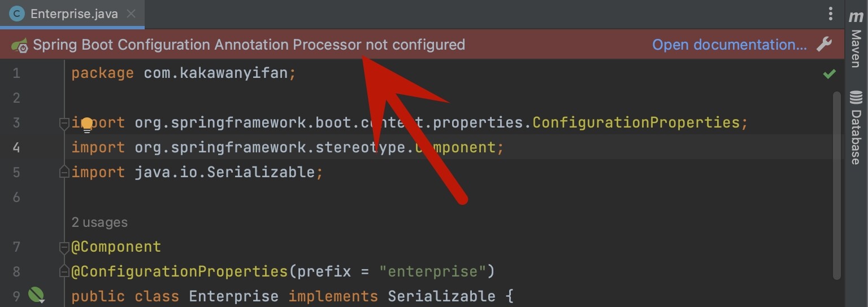
Task: Click the Spring Boot icon in the banner
Action: (20, 45)
